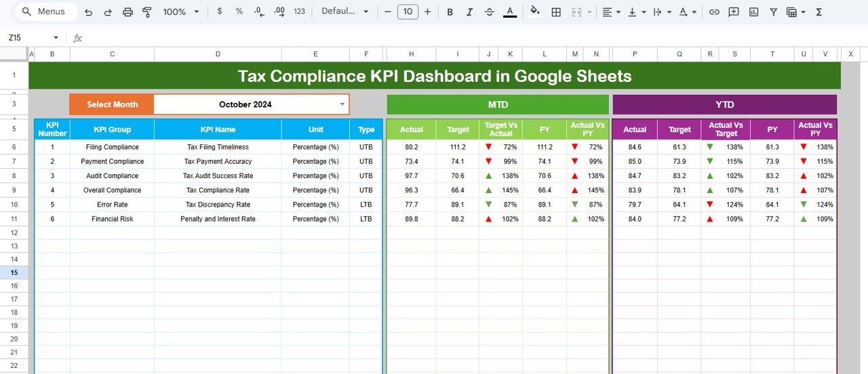
Task: Select row 15 header
Action: [x=14, y=272]
